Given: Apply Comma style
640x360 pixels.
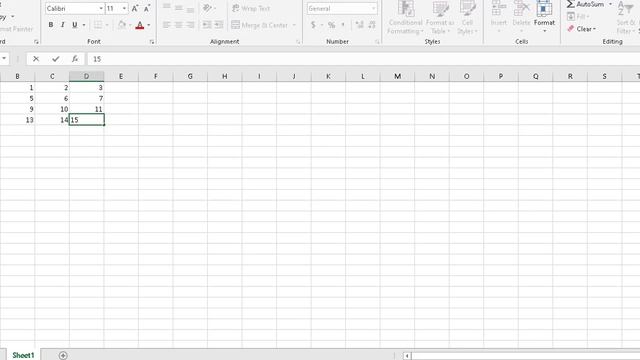Looking at the screenshot, I should 343,25.
